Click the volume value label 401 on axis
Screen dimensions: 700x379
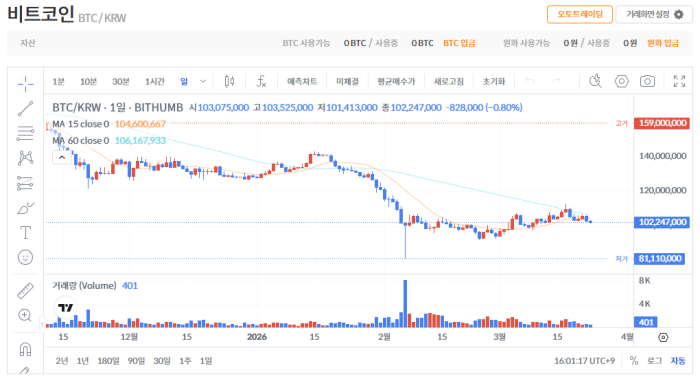(646, 322)
